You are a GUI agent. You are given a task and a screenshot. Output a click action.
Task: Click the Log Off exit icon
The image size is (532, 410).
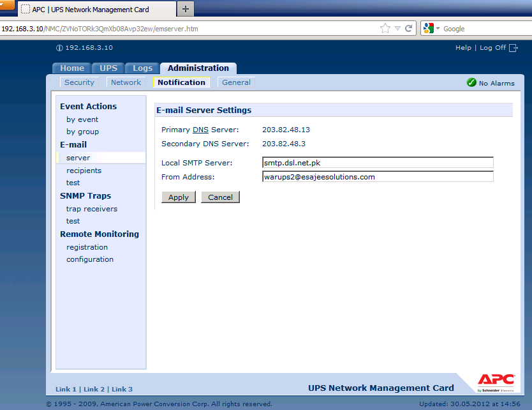click(514, 48)
